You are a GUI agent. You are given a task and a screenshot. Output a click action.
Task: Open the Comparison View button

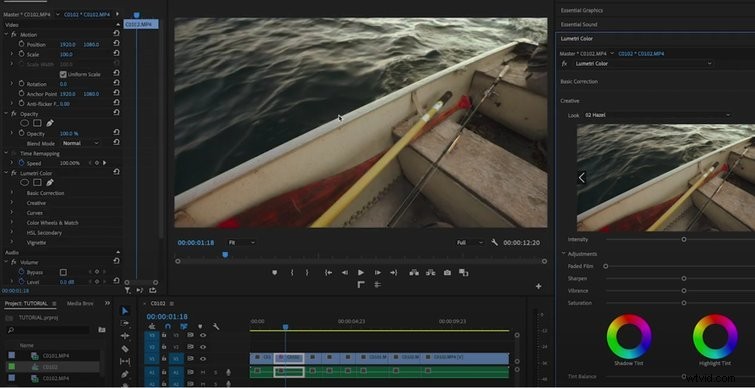pyautogui.click(x=464, y=272)
